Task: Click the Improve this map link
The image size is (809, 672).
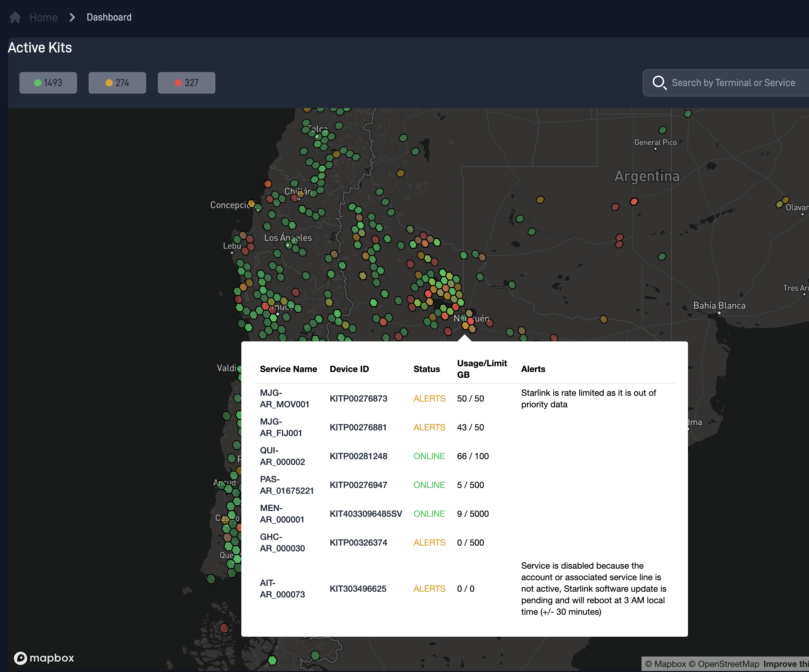Action: tap(786, 664)
